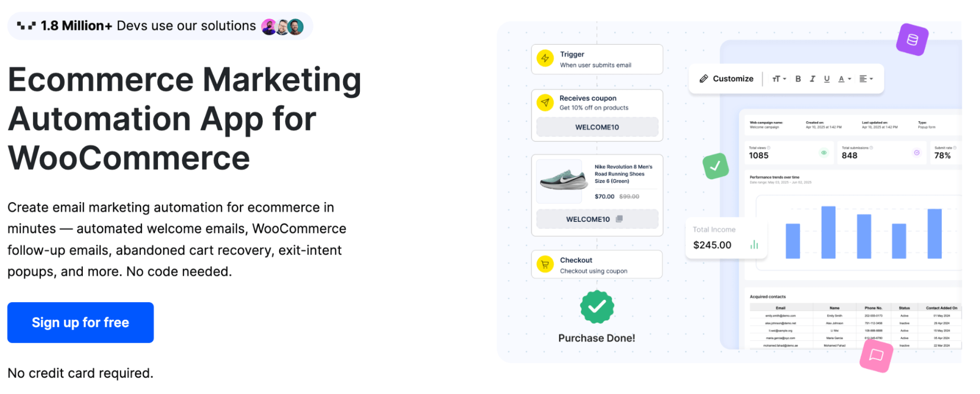This screenshot has height=394, width=980.
Task: Click the Sign up for free button
Action: (80, 322)
